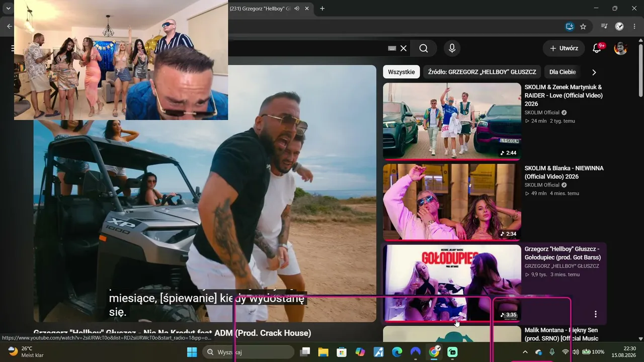
Task: Open the volume tray icon
Action: pos(576,352)
